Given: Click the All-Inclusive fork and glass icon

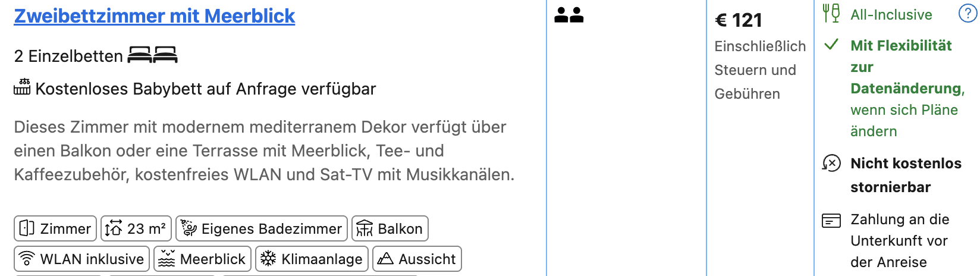Looking at the screenshot, I should pos(831,13).
